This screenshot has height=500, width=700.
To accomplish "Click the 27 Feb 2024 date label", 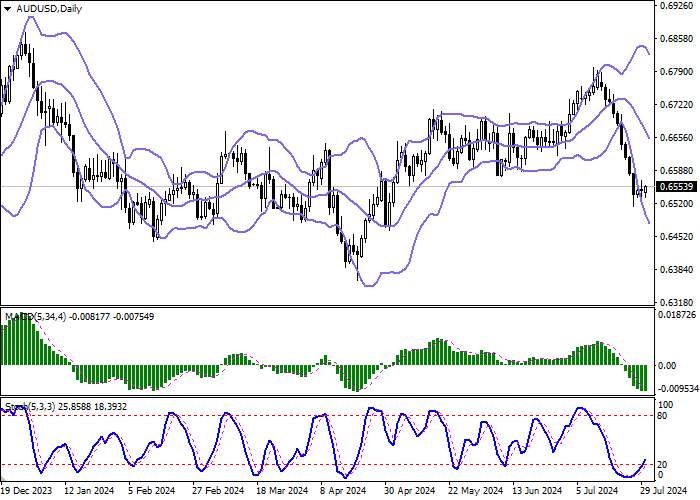I will pyautogui.click(x=218, y=491).
